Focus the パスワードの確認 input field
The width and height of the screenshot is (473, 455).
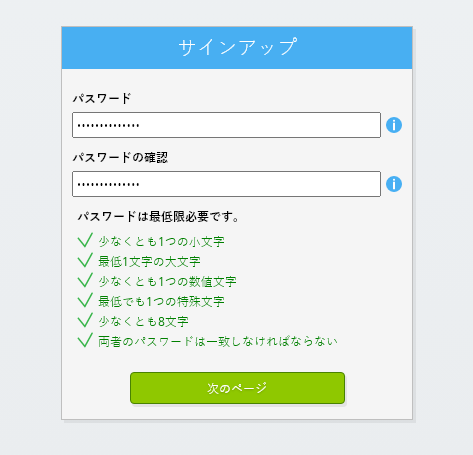point(226,184)
